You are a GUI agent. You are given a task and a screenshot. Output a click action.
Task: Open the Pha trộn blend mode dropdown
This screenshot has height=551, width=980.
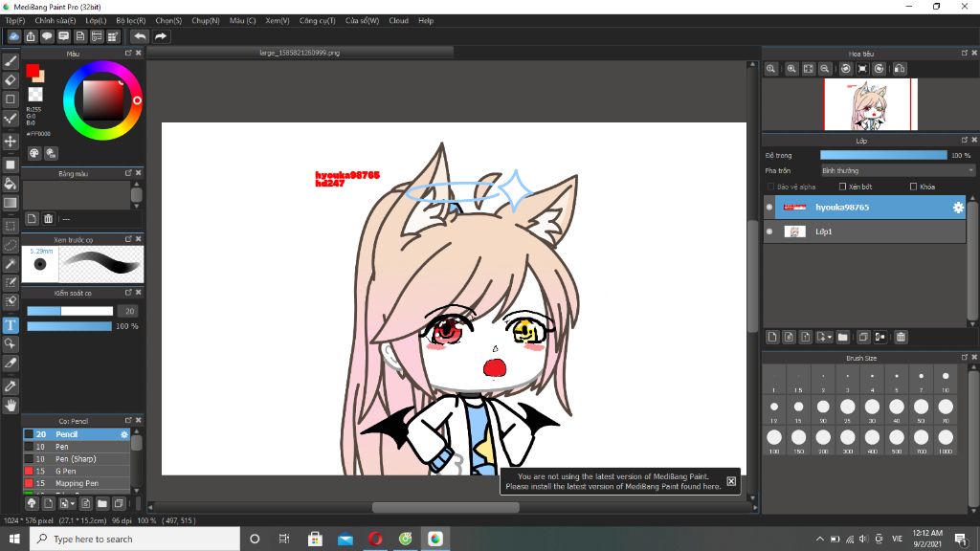click(898, 170)
